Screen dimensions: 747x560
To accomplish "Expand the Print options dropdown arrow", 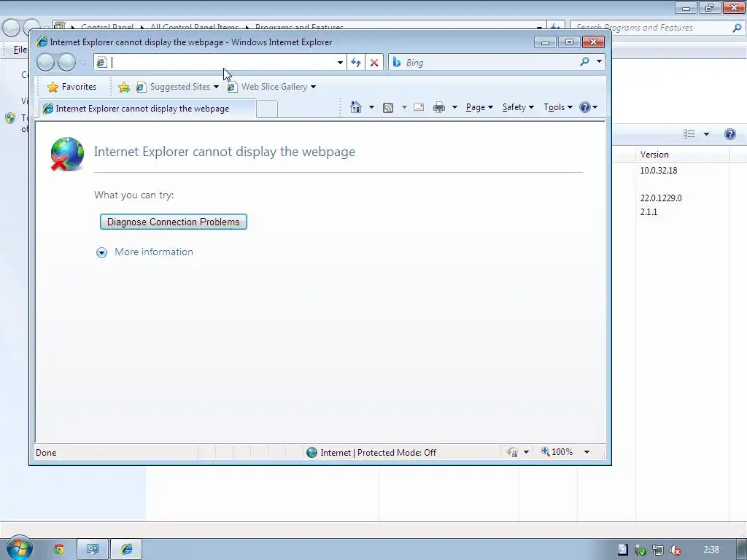I will 454,107.
